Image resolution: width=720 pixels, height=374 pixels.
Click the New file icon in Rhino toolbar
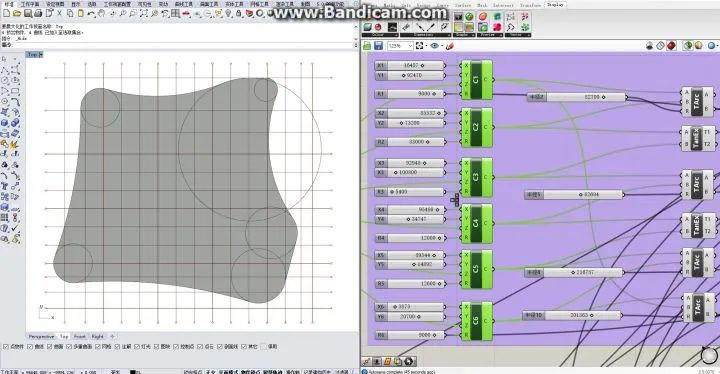pos(6,13)
